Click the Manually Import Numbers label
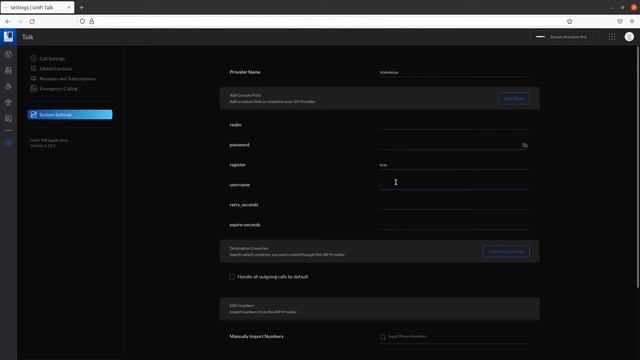 (256, 336)
